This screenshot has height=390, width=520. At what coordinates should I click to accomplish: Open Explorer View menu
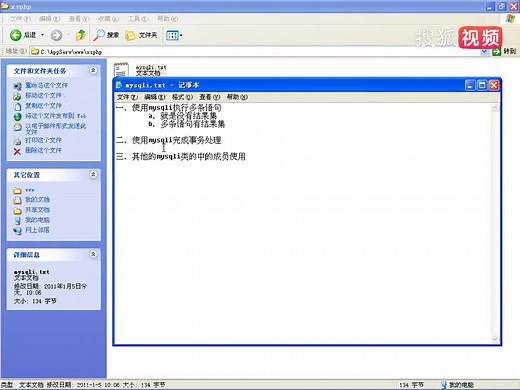79,19
